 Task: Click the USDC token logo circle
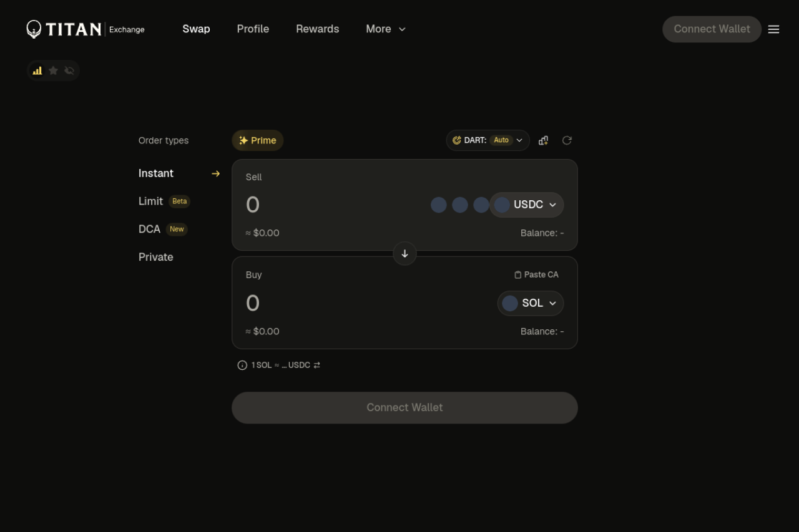(502, 205)
